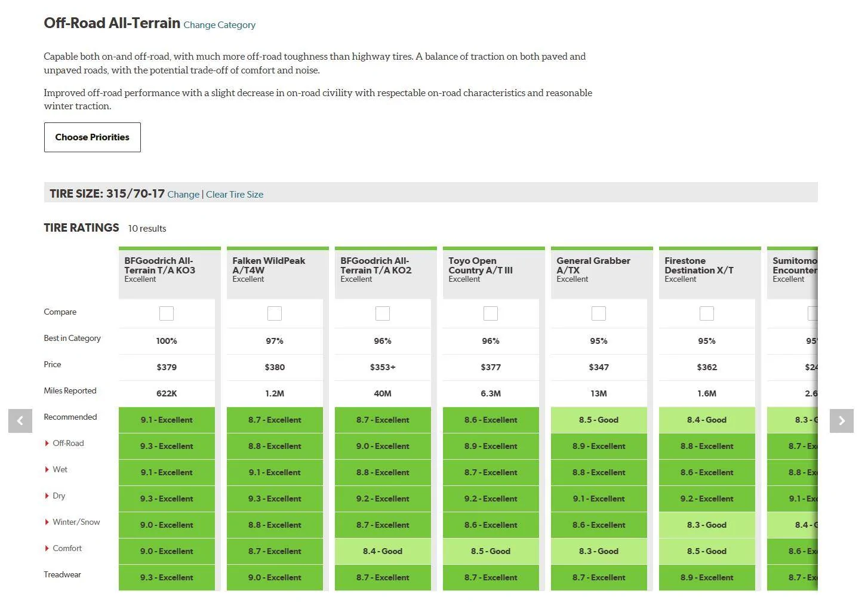
Task: Check Compare box for Toyo Open Country
Action: pos(491,313)
